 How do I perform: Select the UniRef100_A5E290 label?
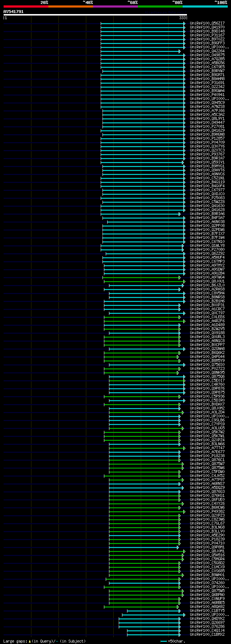click(x=207, y=535)
